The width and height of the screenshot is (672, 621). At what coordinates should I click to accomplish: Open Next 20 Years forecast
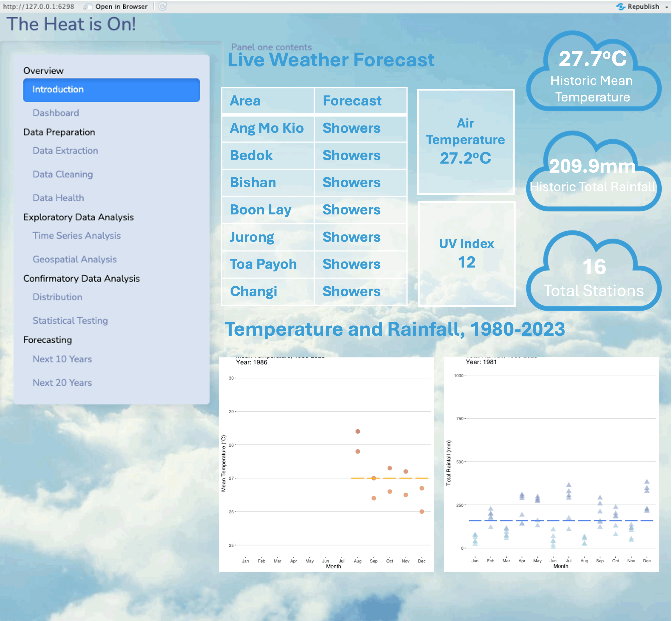[62, 383]
